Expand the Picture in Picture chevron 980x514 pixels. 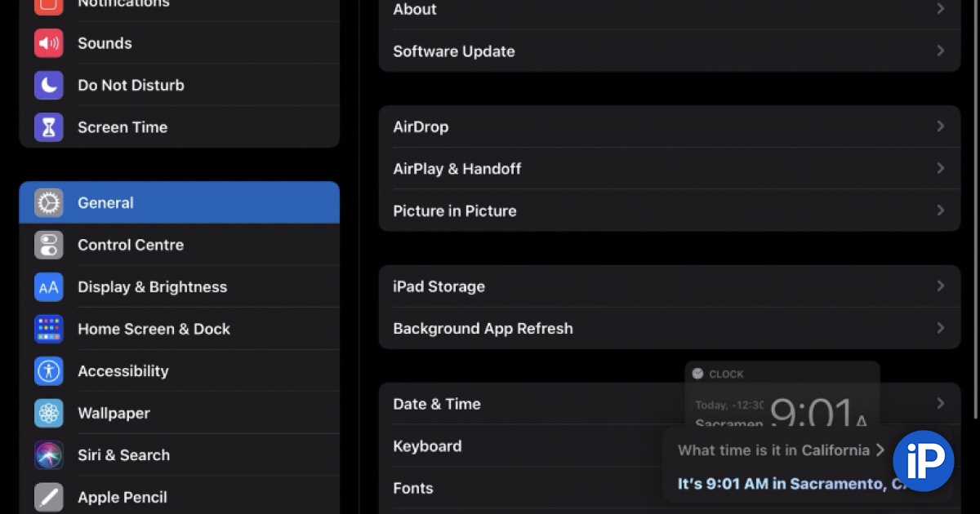pyautogui.click(x=940, y=210)
